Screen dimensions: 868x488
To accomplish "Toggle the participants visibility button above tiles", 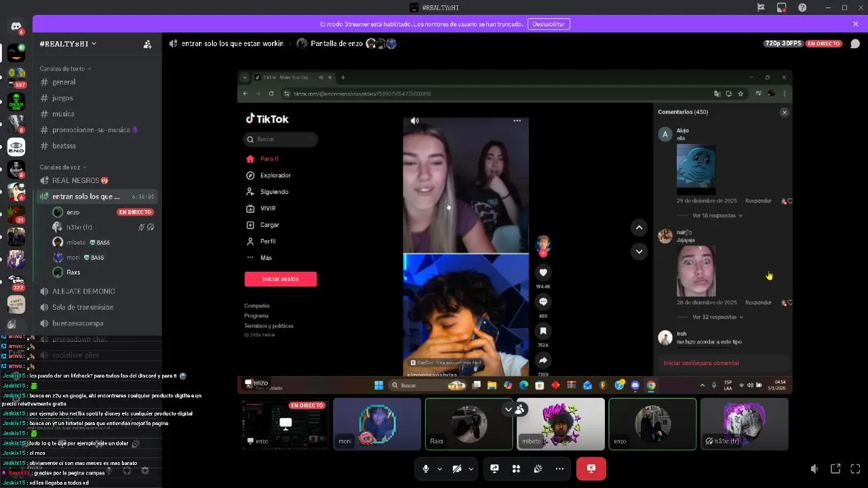I will point(515,409).
